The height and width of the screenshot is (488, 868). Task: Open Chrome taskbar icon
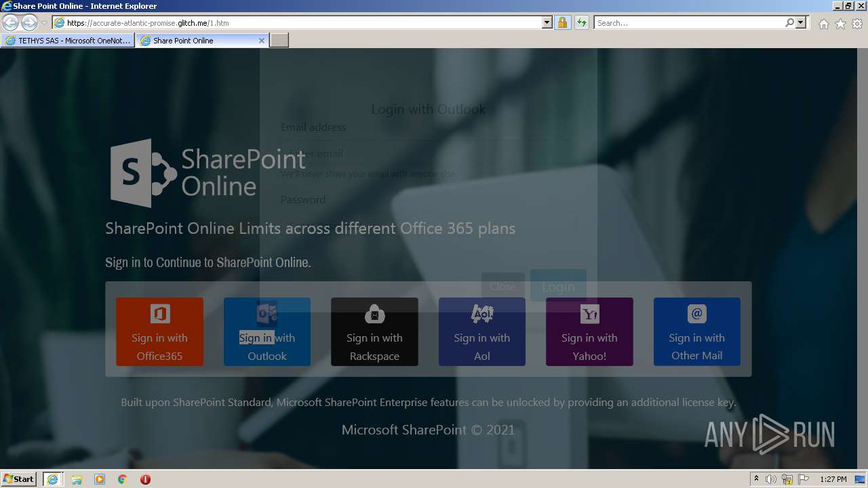(x=123, y=479)
